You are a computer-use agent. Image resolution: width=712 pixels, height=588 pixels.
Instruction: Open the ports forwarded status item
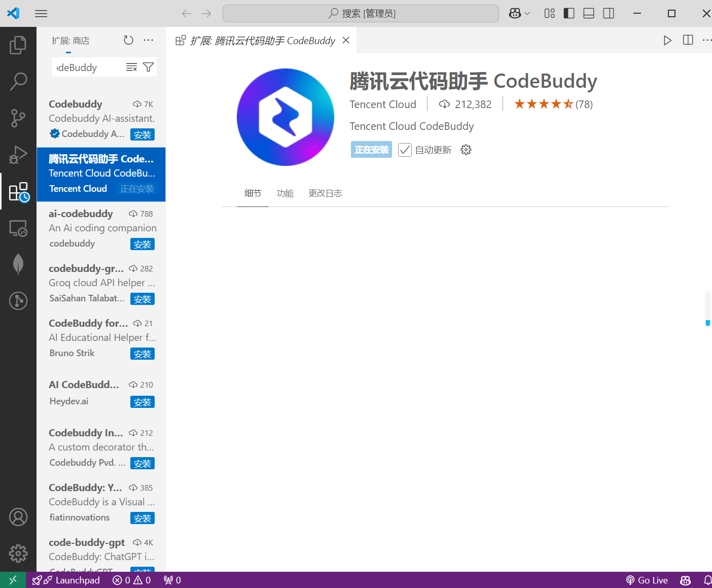pos(172,580)
